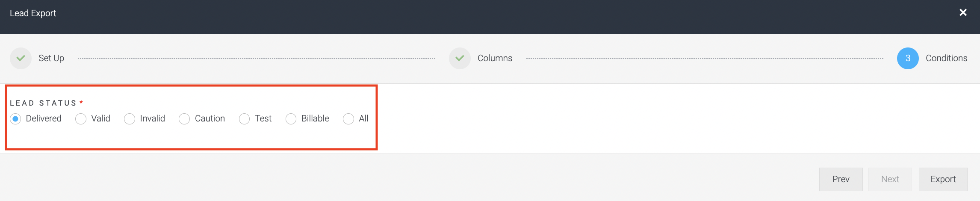Click the step 3 Conditions circle

(x=908, y=58)
